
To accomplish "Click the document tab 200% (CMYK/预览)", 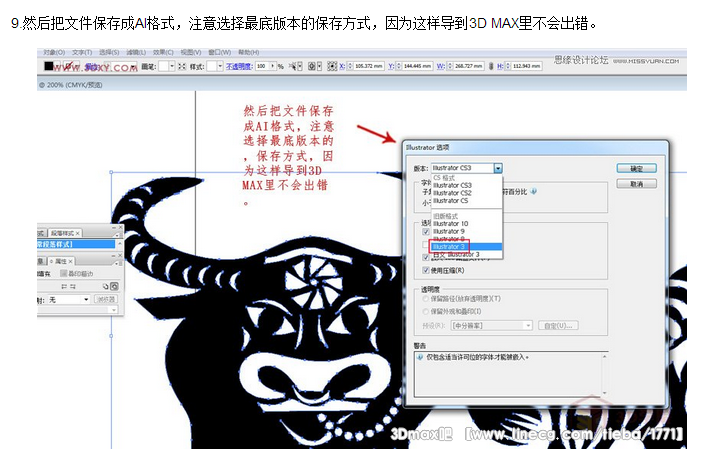I will [71, 85].
